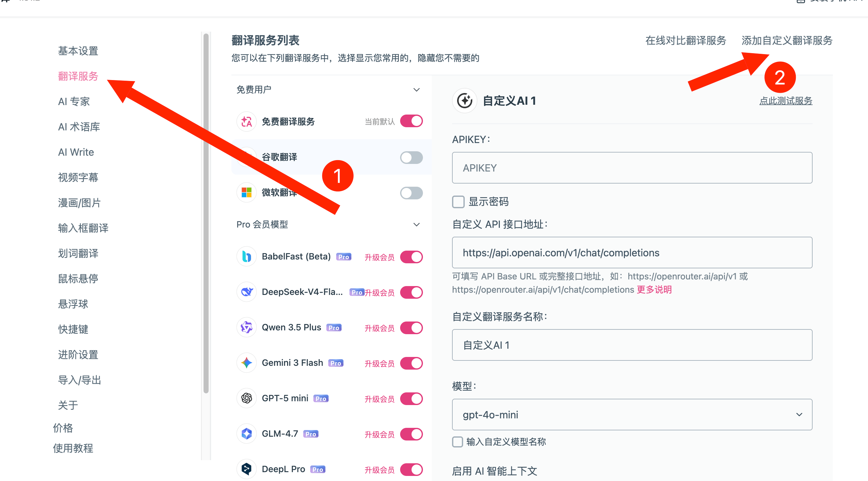
Task: Open 漫画/图片 settings
Action: [79, 203]
